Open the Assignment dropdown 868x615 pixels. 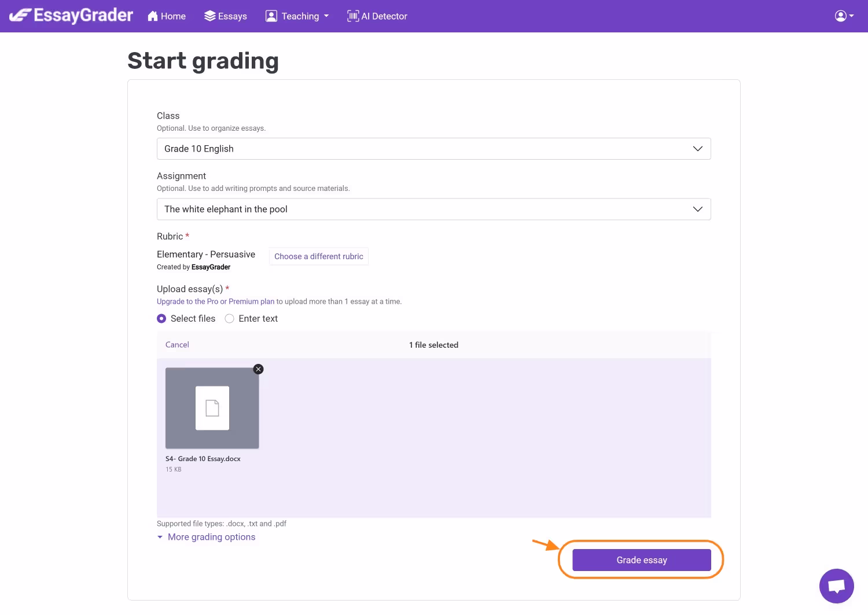pos(434,209)
